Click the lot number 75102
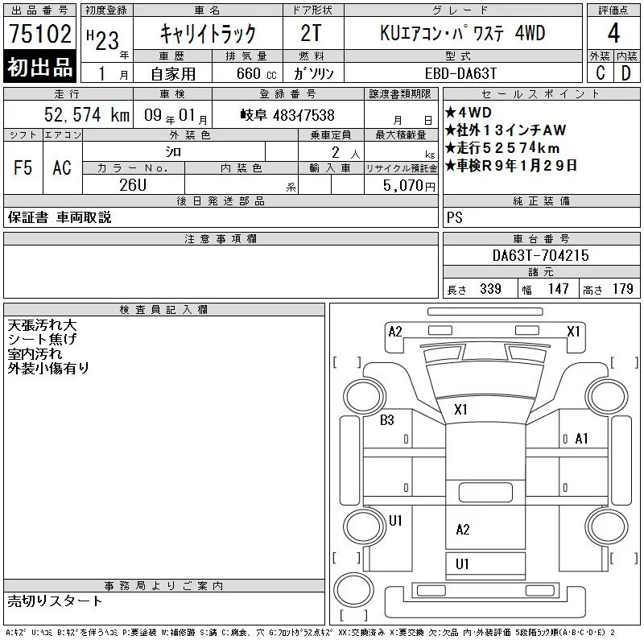644x644 pixels. pyautogui.click(x=40, y=33)
